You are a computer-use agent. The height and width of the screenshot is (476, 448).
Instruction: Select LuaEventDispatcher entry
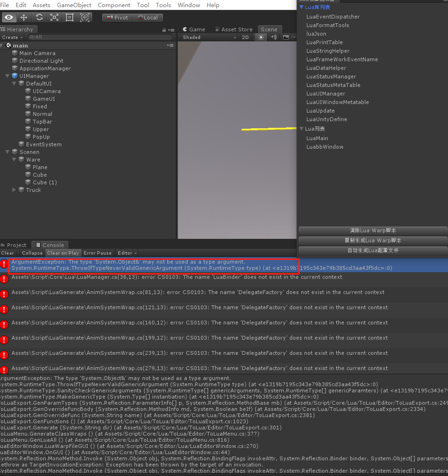[333, 17]
